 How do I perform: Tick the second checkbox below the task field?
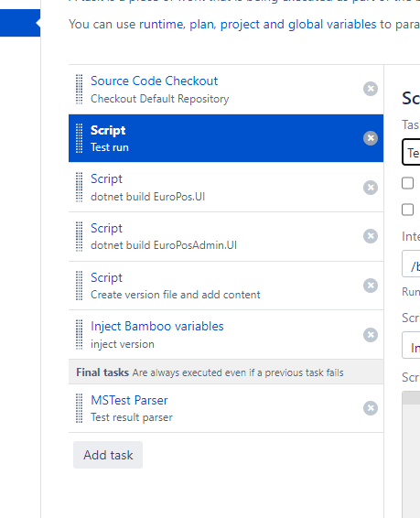pos(408,210)
